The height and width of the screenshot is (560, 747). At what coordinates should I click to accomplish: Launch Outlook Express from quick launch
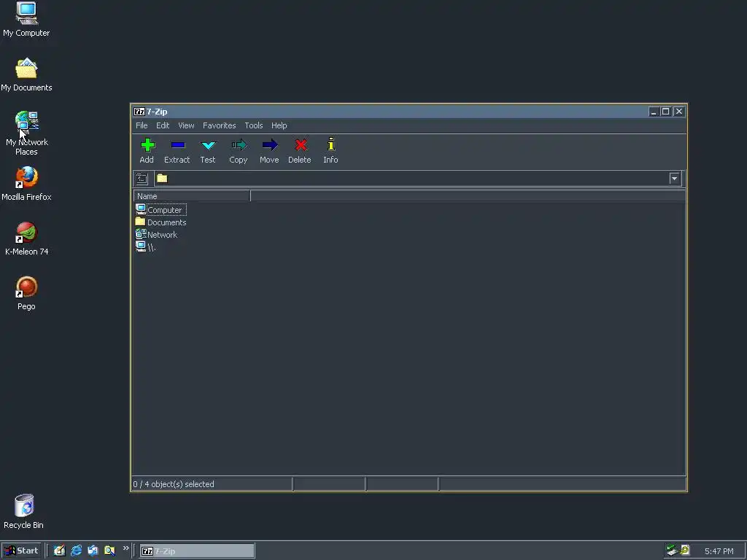pyautogui.click(x=93, y=551)
